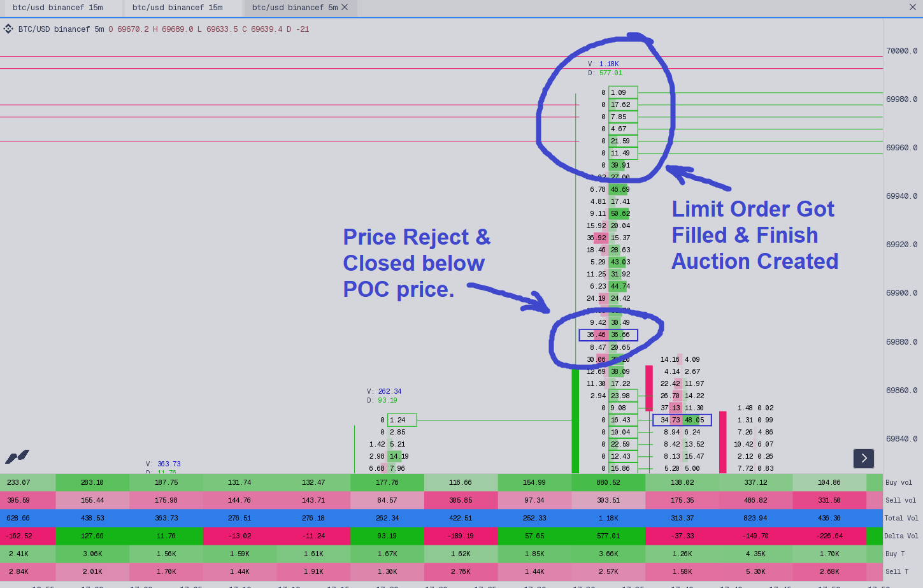The image size is (923, 588).
Task: Select the btc/usd binancef 5m tab
Action: coord(294,8)
